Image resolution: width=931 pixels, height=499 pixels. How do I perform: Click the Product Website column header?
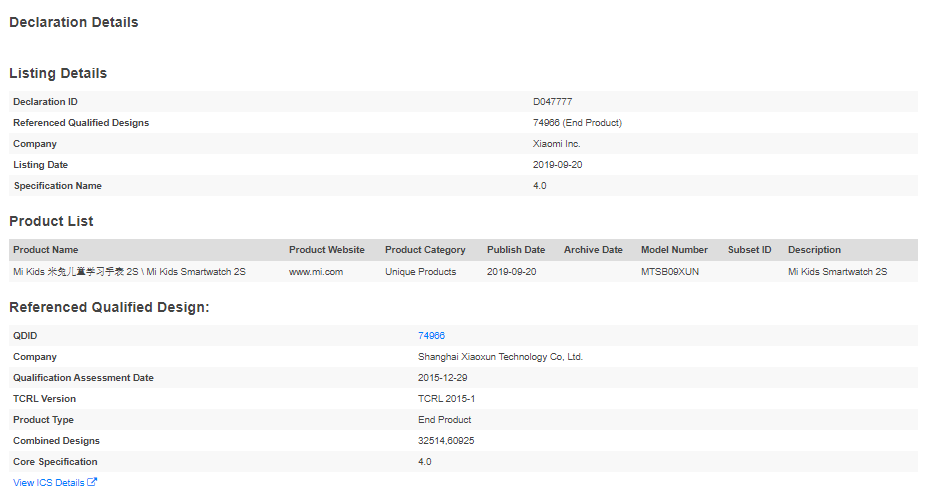point(326,250)
